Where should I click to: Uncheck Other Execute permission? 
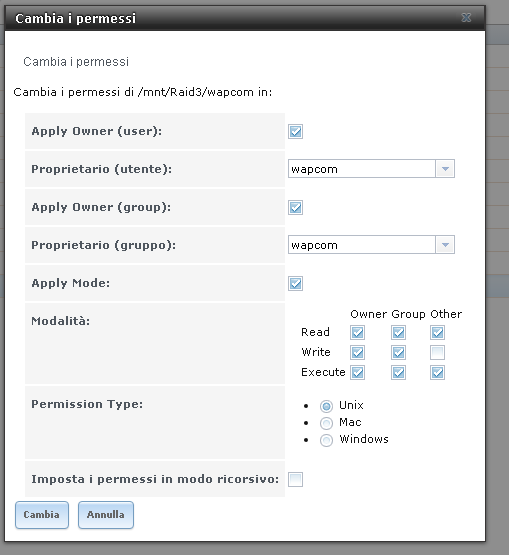437,373
